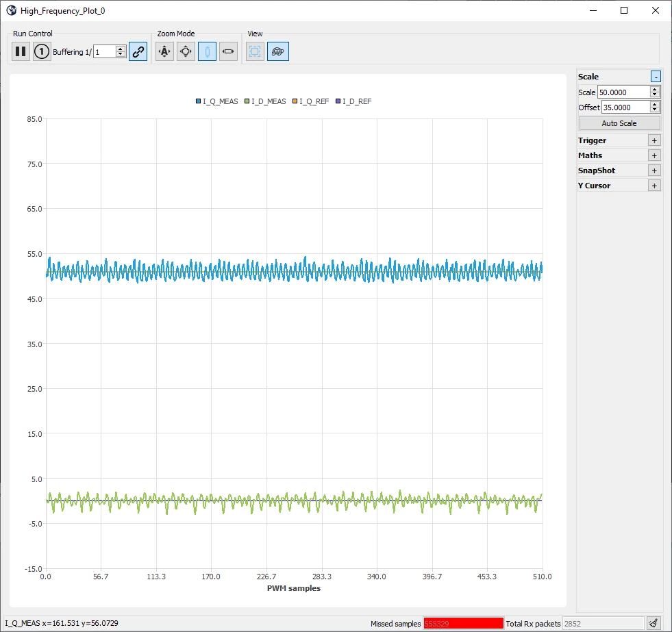Image resolution: width=672 pixels, height=632 pixels.
Task: Click the Scale value field showing 50.0000
Action: [x=624, y=92]
